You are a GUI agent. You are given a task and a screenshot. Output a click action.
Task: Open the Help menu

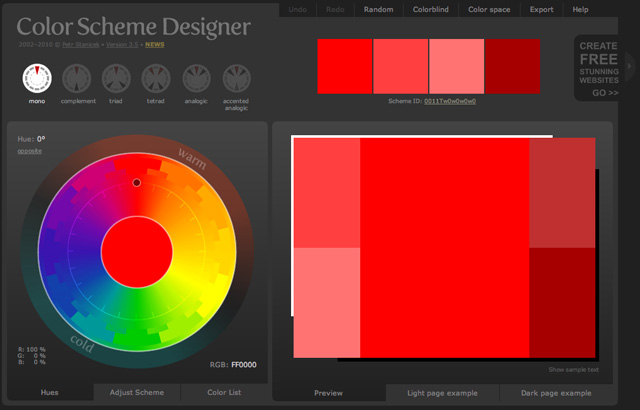(580, 9)
